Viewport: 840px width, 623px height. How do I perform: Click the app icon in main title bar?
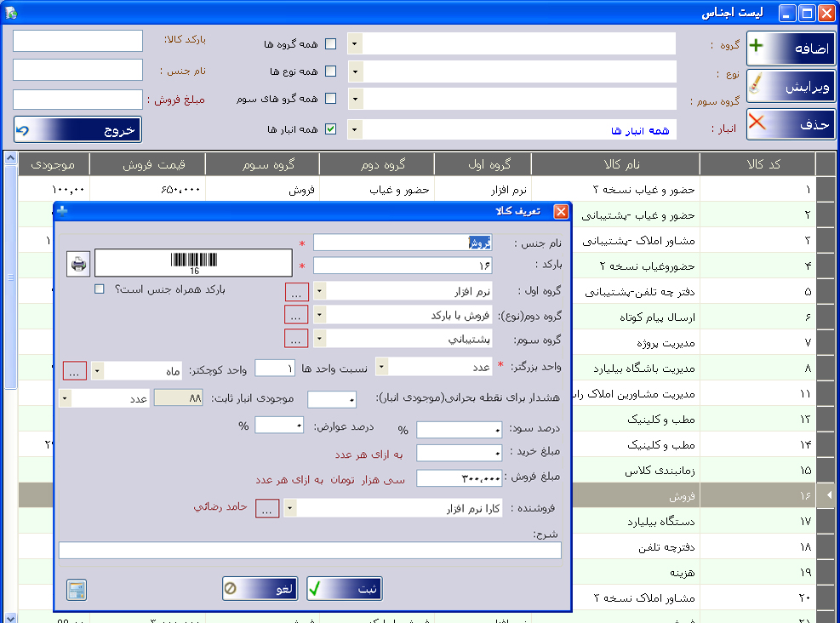[11, 13]
